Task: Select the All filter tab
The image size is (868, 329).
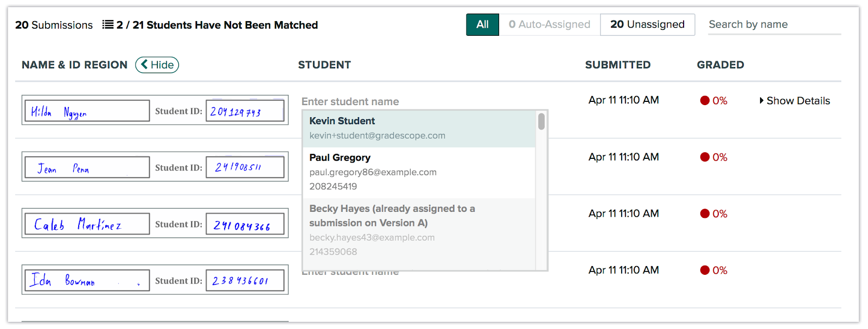Action: (482, 25)
